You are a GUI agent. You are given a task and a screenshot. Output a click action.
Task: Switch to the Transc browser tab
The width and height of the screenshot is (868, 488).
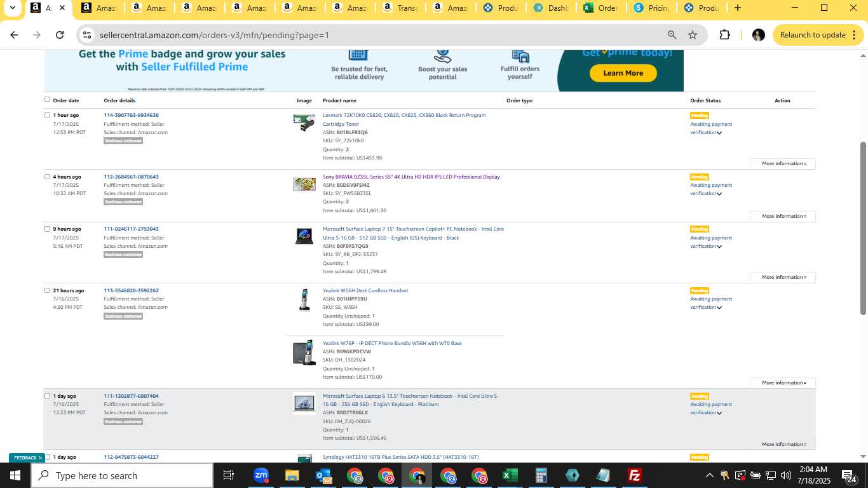[400, 8]
